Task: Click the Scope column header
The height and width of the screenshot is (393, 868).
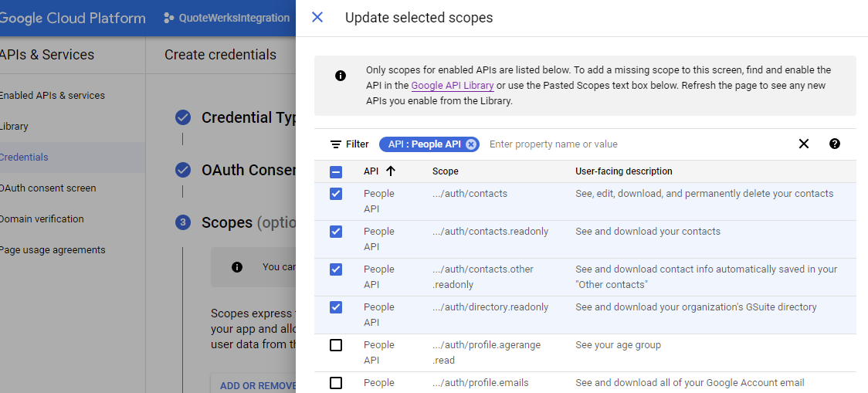Action: tap(446, 171)
